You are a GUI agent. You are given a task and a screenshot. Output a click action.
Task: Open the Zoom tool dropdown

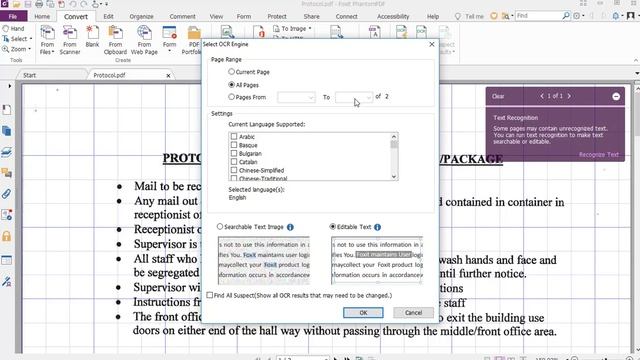tap(16, 49)
